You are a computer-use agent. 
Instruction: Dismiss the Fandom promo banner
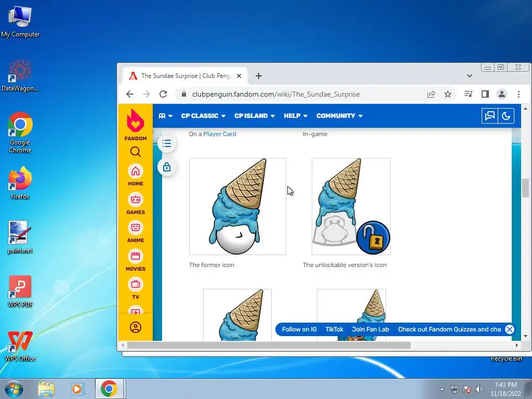[510, 329]
